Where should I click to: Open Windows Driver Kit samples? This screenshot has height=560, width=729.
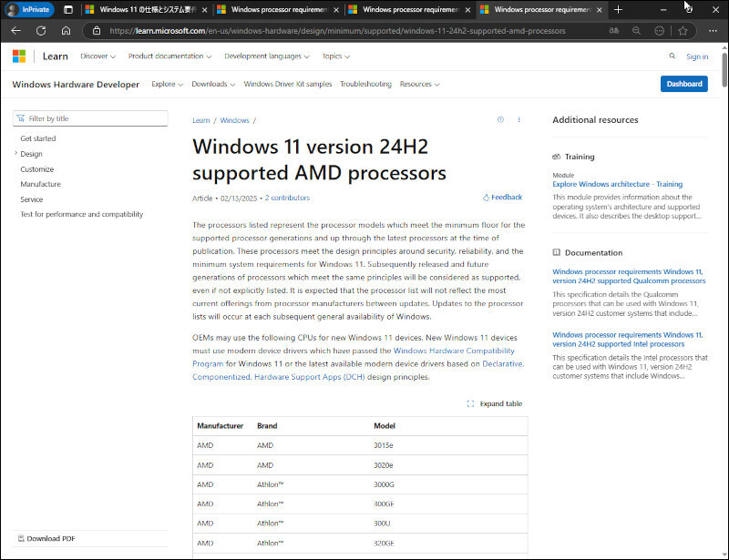tap(288, 84)
